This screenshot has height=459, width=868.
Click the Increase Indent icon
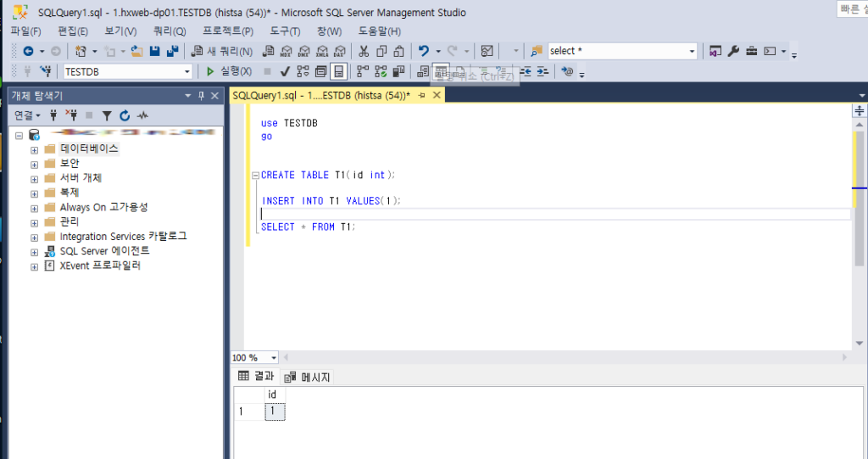click(542, 71)
